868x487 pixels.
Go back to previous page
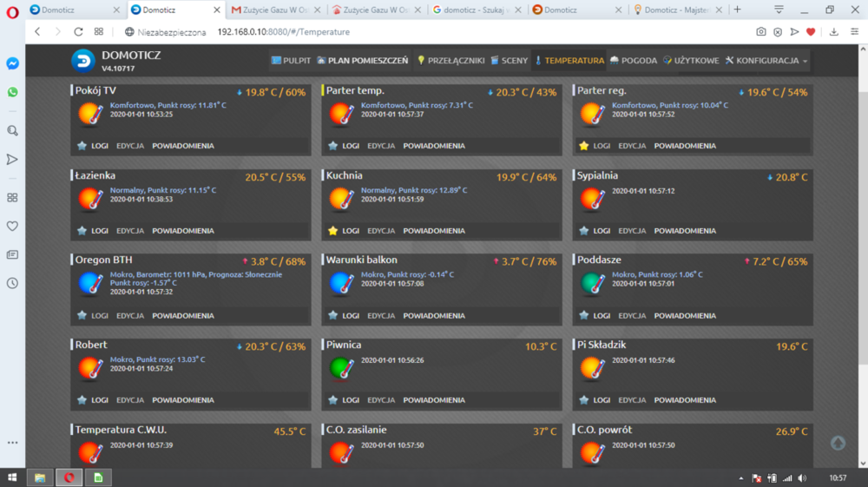37,31
